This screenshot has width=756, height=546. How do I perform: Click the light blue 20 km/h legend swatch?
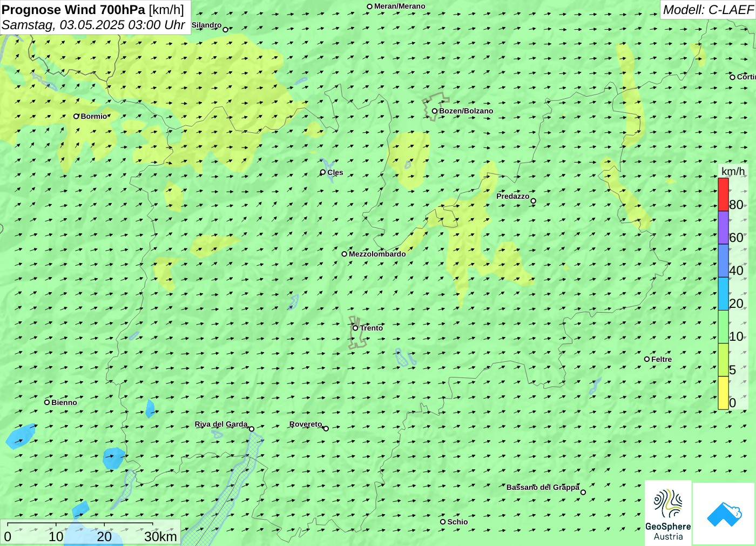pos(723,294)
